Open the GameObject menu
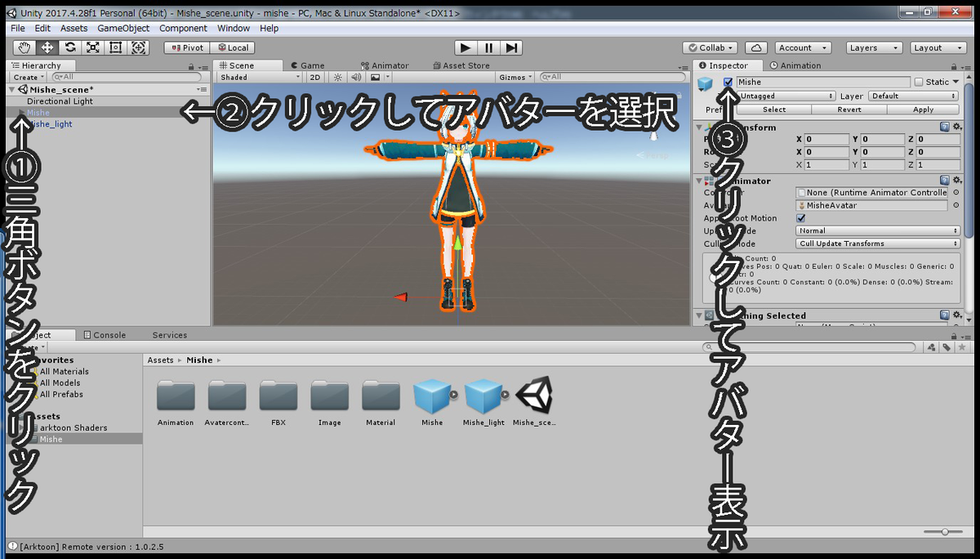 (x=123, y=28)
